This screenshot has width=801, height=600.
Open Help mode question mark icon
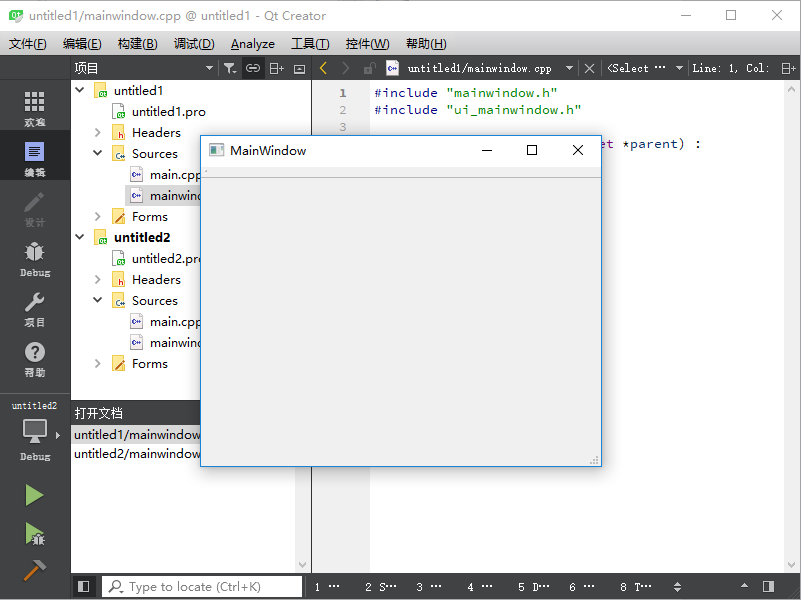tap(34, 359)
